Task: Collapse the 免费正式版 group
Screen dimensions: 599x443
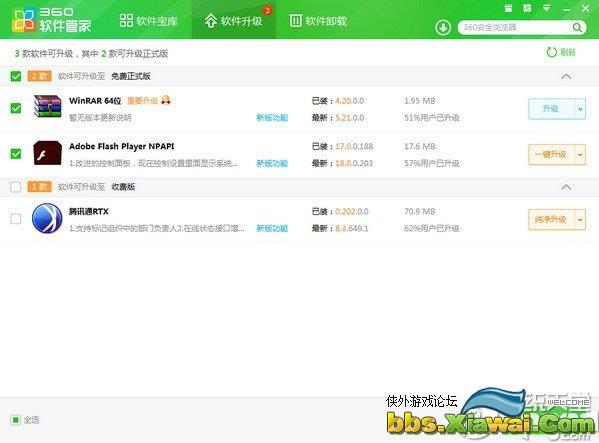Action: 566,76
